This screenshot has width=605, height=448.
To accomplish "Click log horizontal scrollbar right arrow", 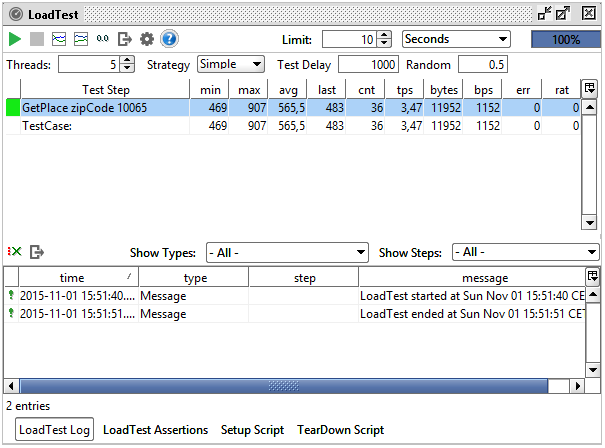I will [x=577, y=385].
